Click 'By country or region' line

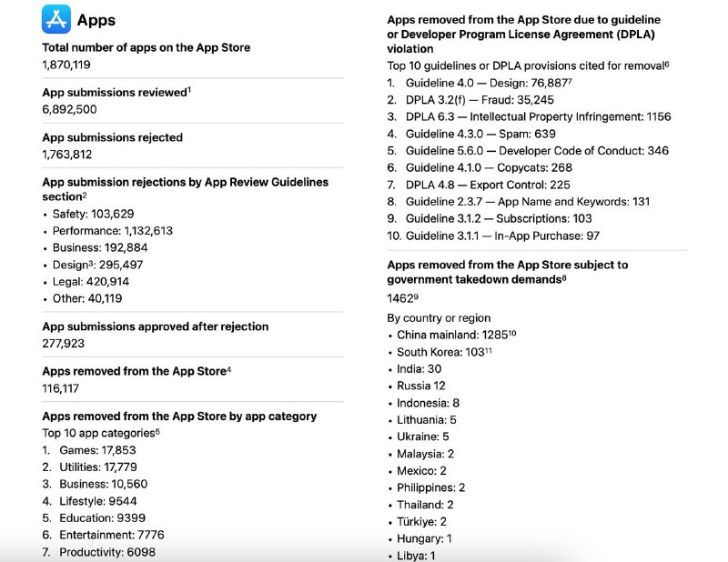439,318
